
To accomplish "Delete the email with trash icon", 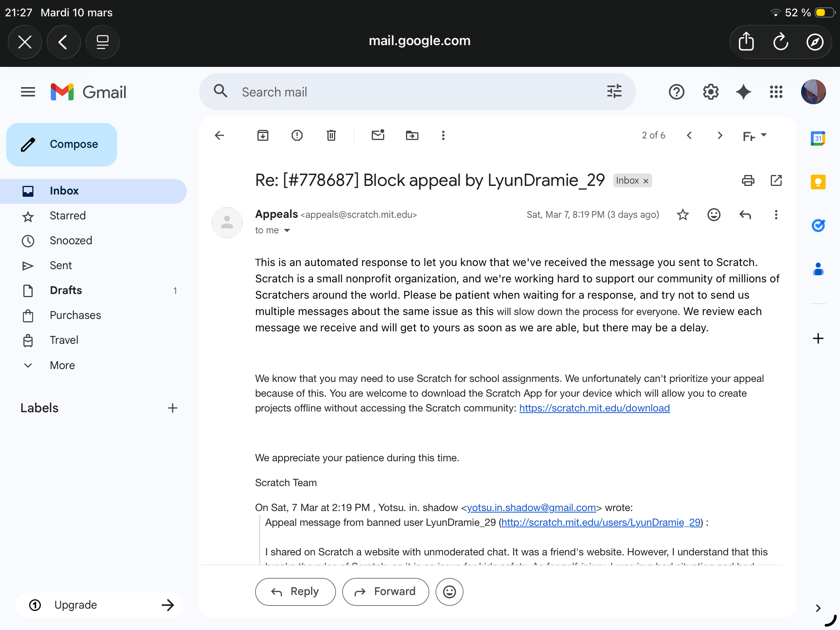I will click(x=331, y=135).
